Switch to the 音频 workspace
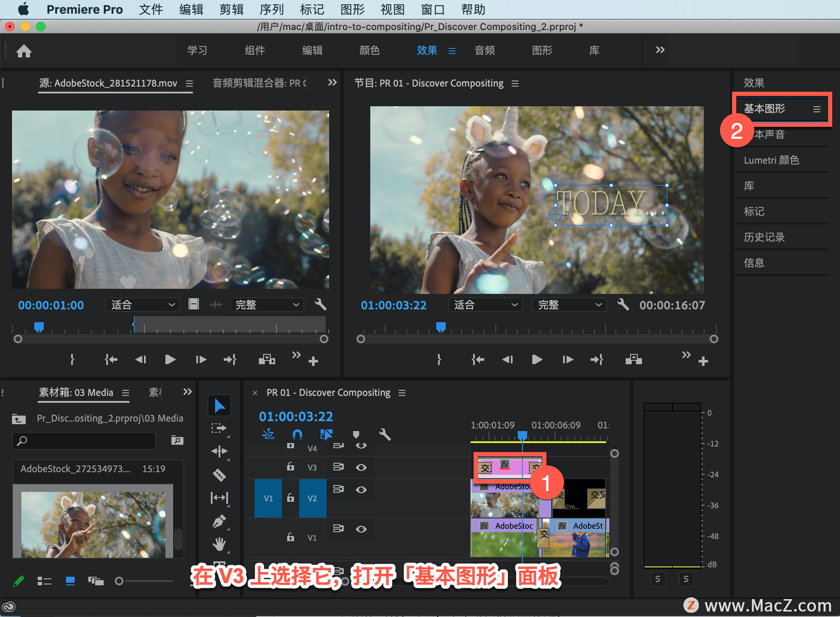This screenshot has height=617, width=840. [x=485, y=50]
